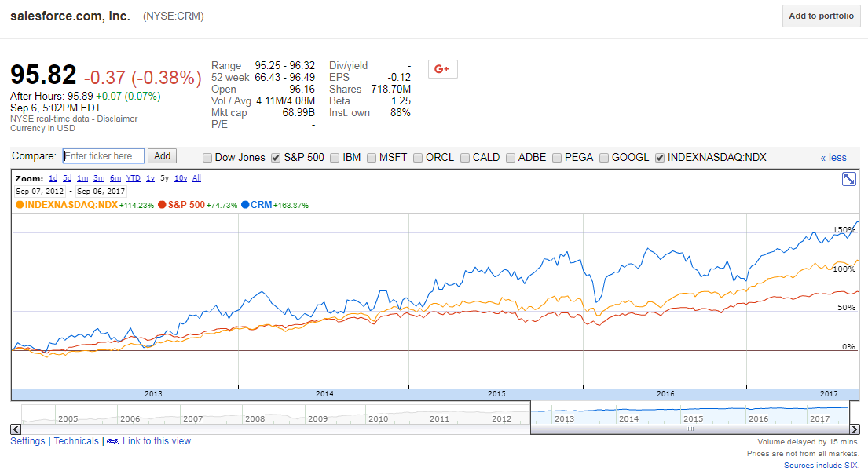Open Sources include SIX link
This screenshot has width=868, height=475.
(822, 465)
